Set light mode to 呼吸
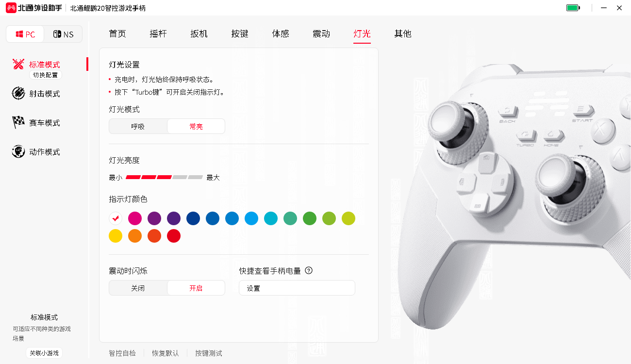 pyautogui.click(x=138, y=126)
